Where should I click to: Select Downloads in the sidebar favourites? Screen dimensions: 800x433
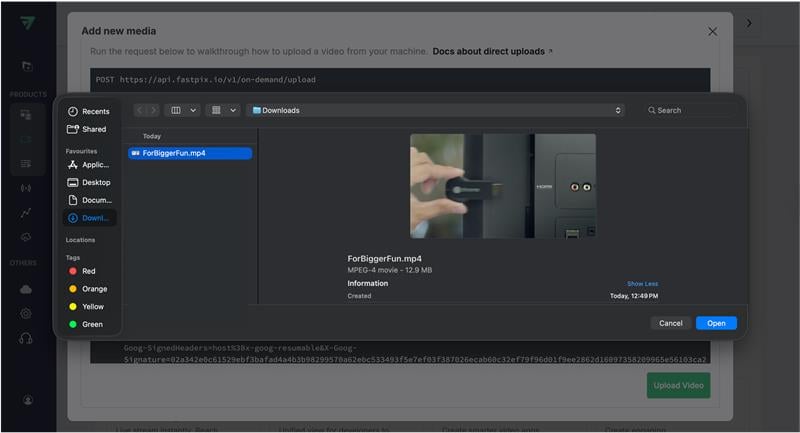pos(89,218)
